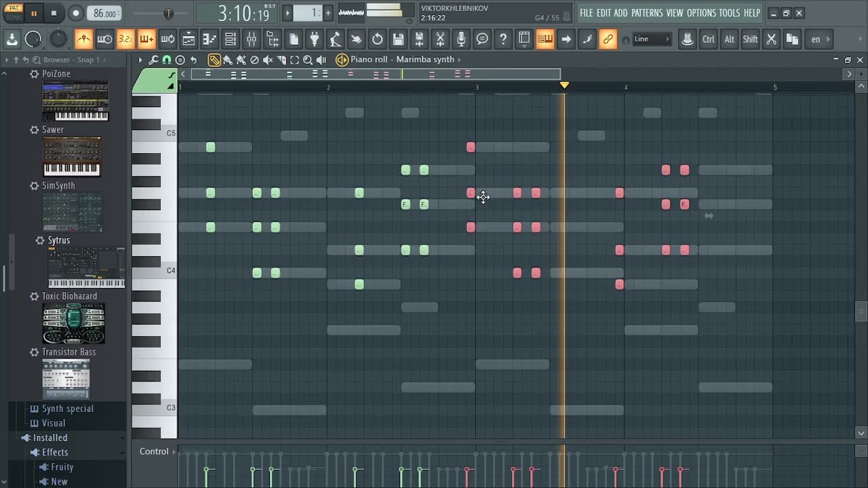This screenshot has height=488, width=868.
Task: Click the copy pages icon near en
Action: 792,39
